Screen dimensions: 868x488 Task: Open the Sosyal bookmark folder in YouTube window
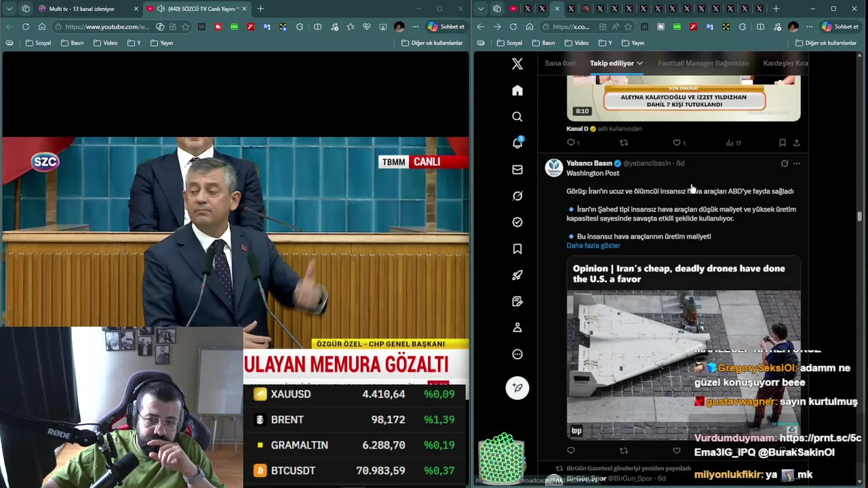click(x=38, y=43)
